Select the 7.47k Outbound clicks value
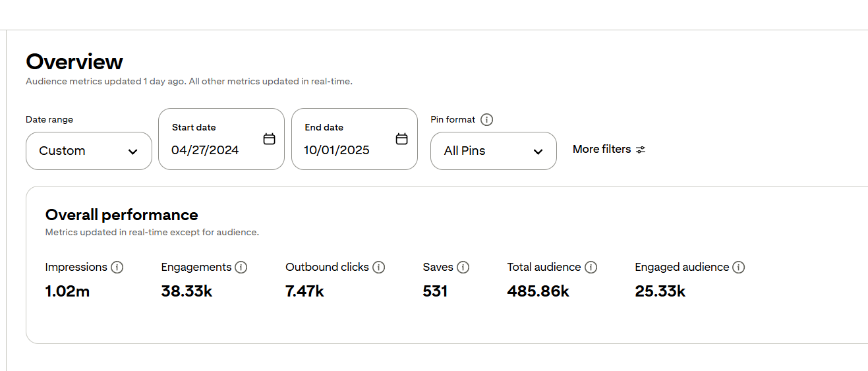 click(x=304, y=291)
